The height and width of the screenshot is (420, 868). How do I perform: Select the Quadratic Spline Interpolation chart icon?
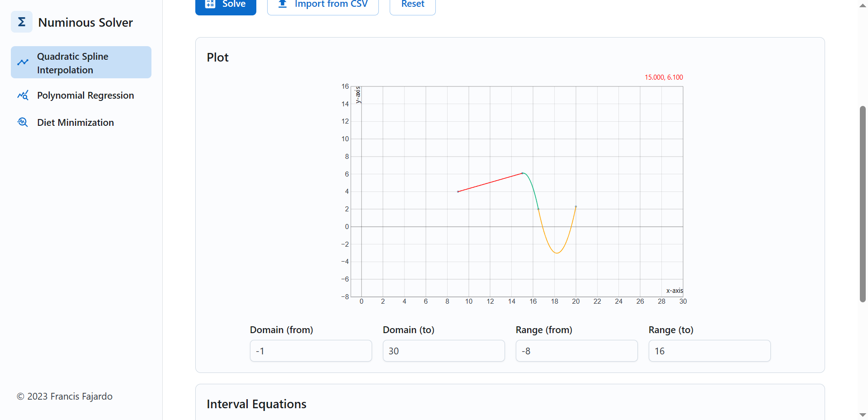[23, 62]
